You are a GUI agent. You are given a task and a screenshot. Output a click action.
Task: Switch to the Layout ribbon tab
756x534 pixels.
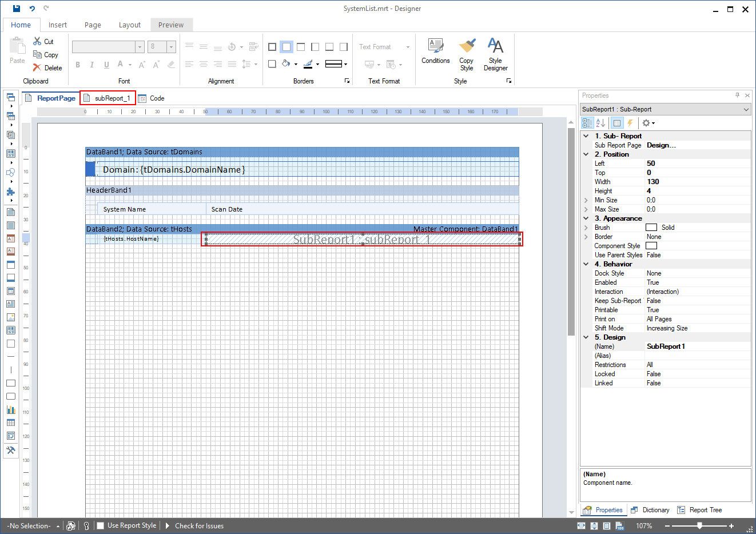point(130,25)
